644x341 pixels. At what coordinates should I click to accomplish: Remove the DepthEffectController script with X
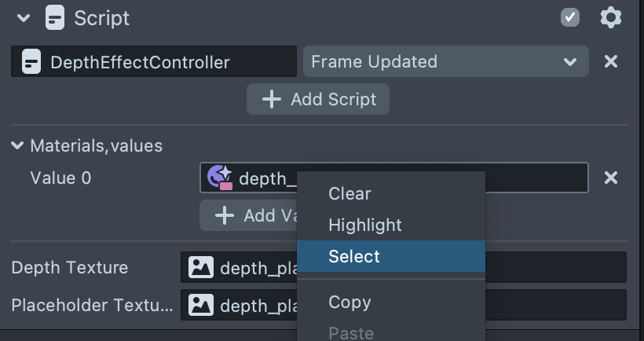pos(610,61)
